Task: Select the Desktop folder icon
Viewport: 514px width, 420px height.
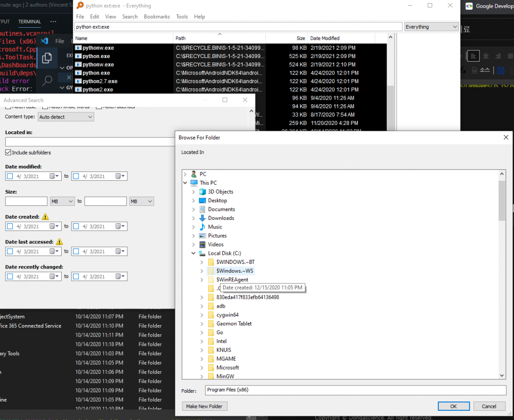Action: point(203,201)
